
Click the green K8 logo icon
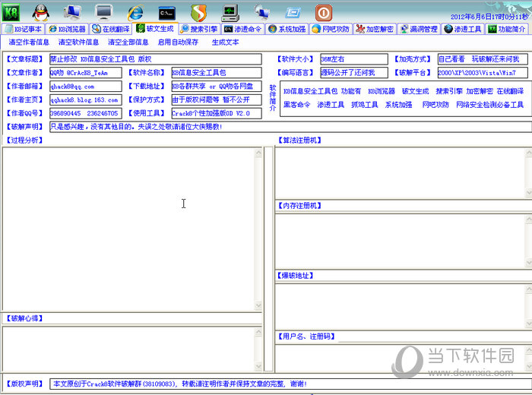tap(11, 13)
